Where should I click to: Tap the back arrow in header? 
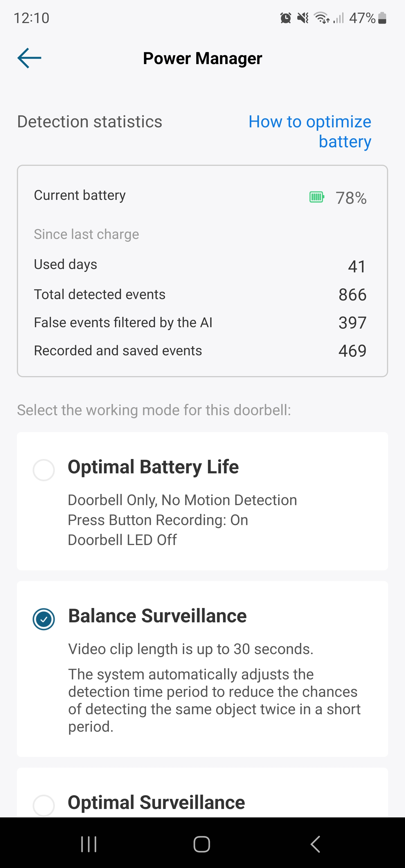coord(29,58)
